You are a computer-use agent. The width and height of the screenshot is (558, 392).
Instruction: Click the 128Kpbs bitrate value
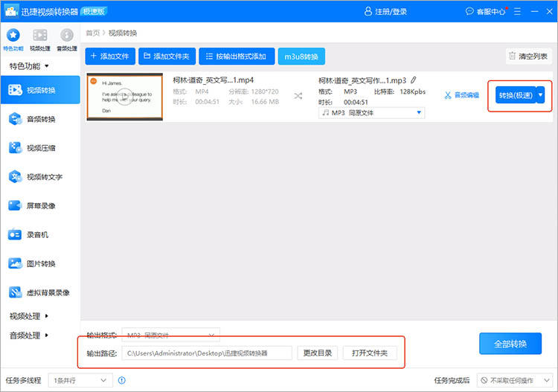click(x=412, y=91)
